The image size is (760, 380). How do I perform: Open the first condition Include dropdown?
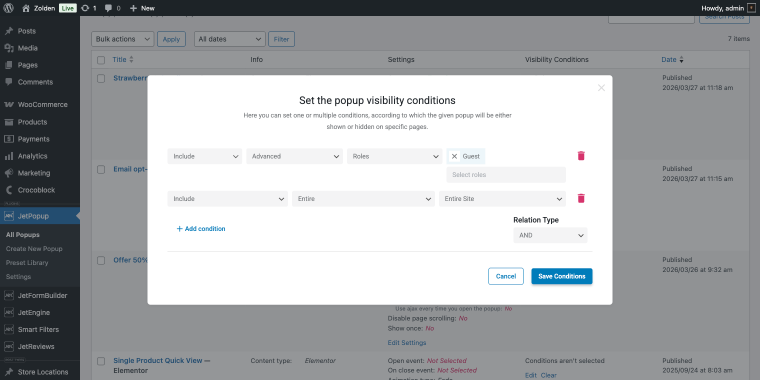coord(205,156)
